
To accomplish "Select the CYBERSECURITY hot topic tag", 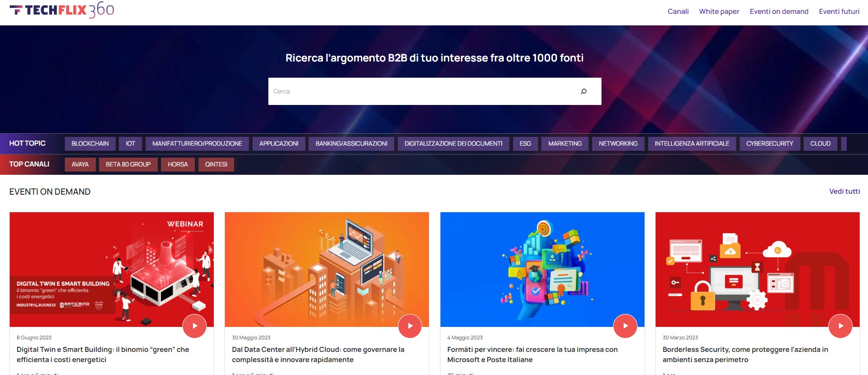I will pos(769,144).
